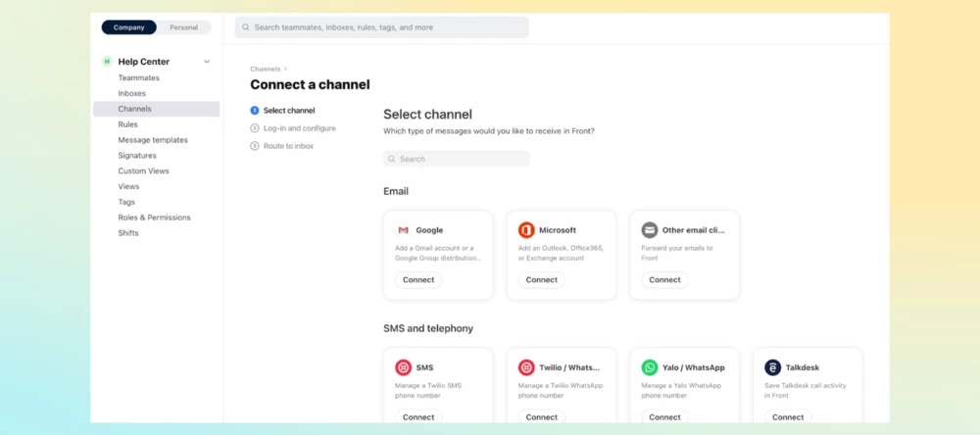This screenshot has height=435, width=980.
Task: Click the top search teammates field
Action: [381, 27]
